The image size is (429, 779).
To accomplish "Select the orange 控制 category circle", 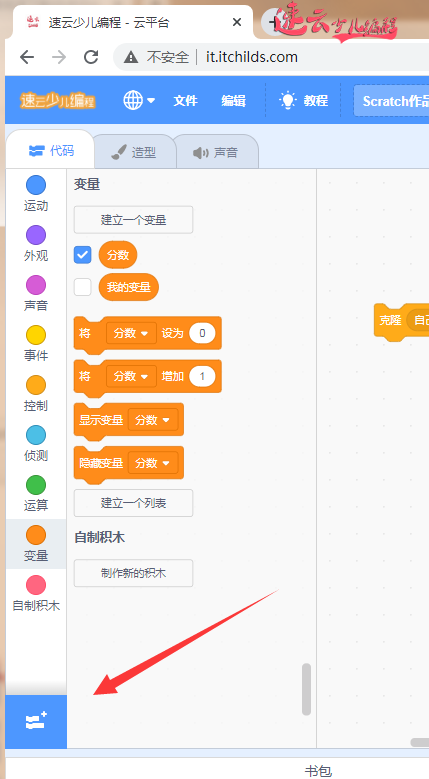I will [x=36, y=385].
